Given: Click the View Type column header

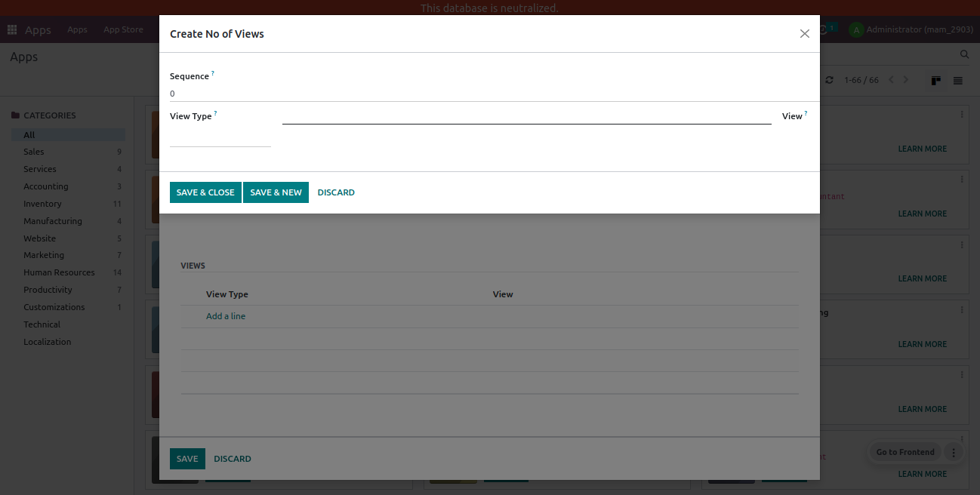Looking at the screenshot, I should tap(227, 294).
